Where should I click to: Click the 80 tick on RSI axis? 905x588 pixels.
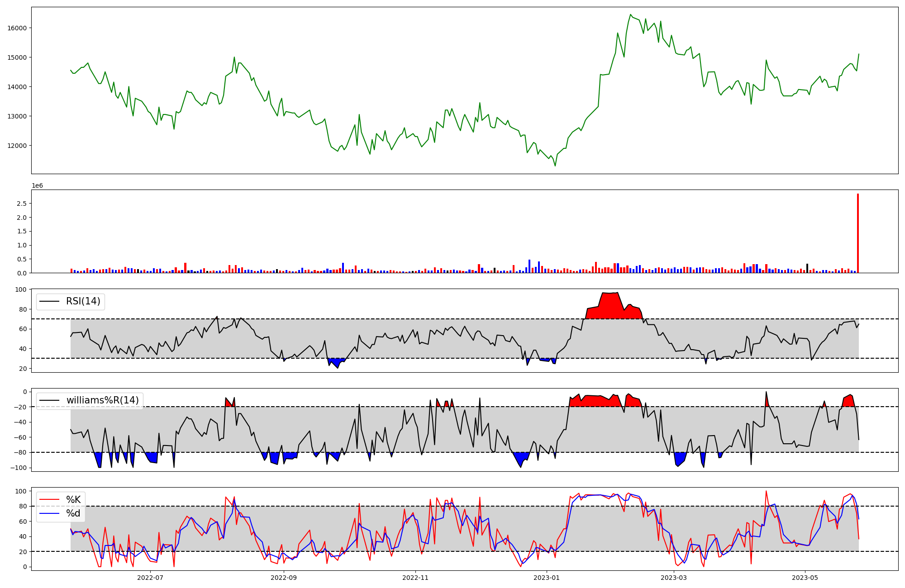coord(23,309)
